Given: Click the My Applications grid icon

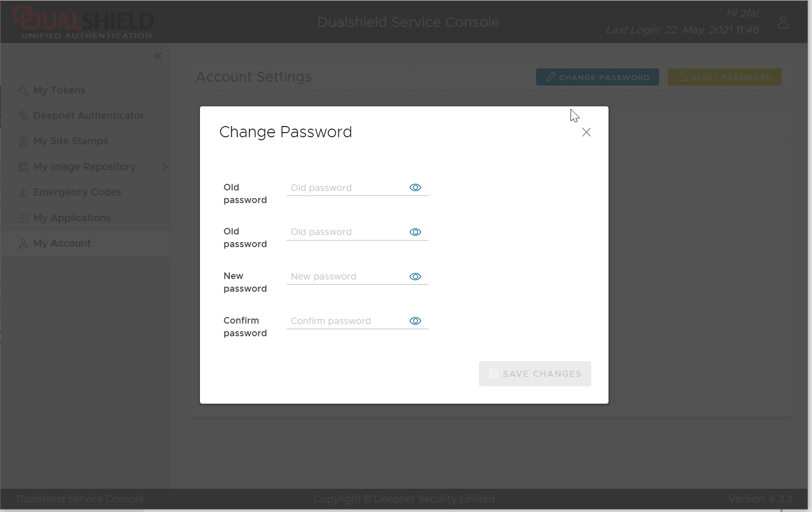Looking at the screenshot, I should (23, 218).
